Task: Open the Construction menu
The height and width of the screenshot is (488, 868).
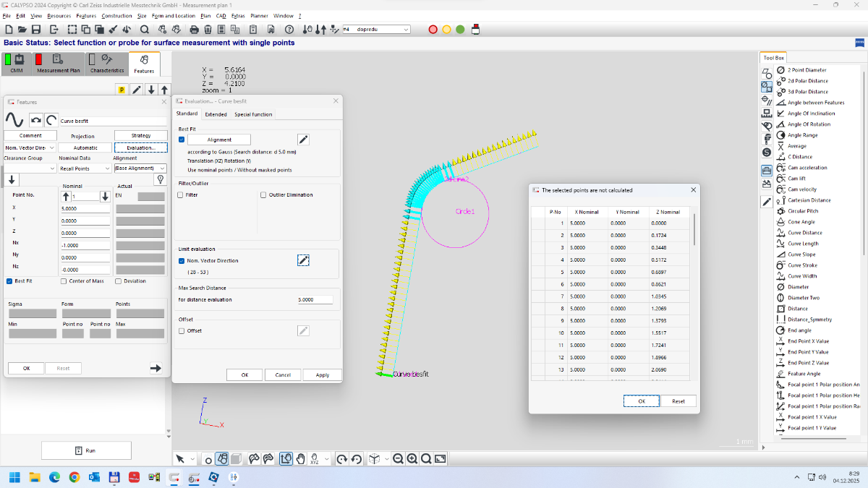Action: (x=116, y=15)
